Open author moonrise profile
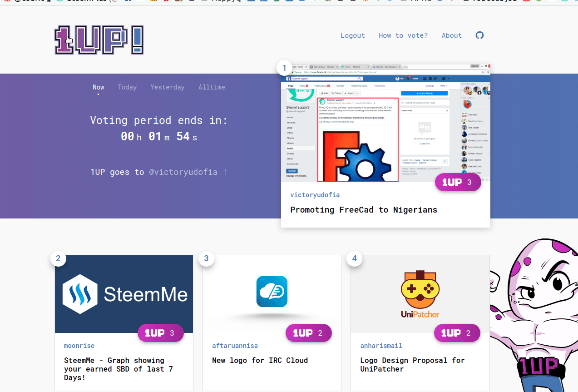 79,346
